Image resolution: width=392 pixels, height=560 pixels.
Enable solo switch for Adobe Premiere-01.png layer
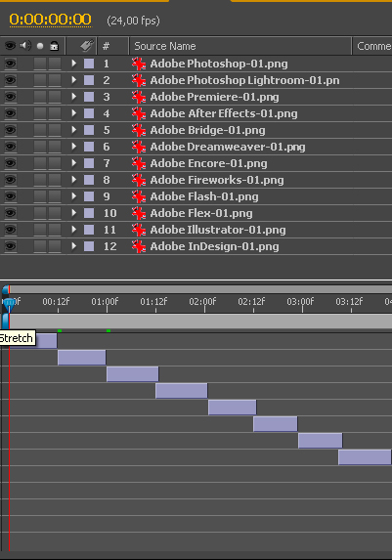[40, 97]
